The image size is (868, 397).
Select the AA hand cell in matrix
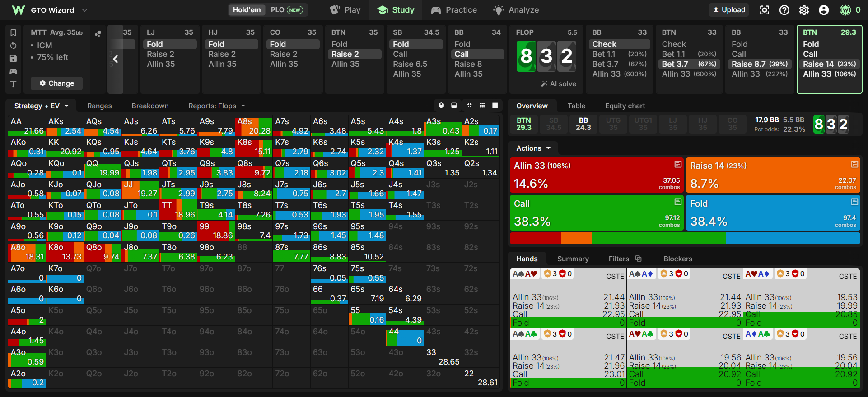coord(27,126)
